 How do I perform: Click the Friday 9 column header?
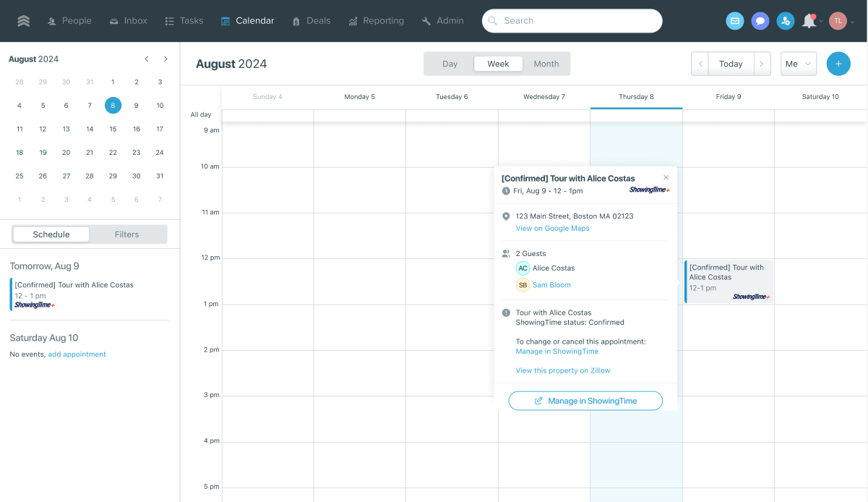[x=729, y=97]
